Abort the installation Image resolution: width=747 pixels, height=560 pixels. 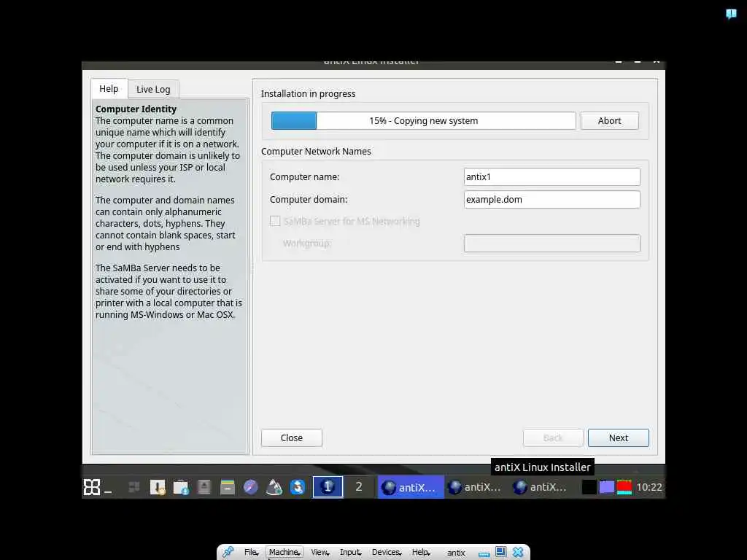tap(609, 120)
